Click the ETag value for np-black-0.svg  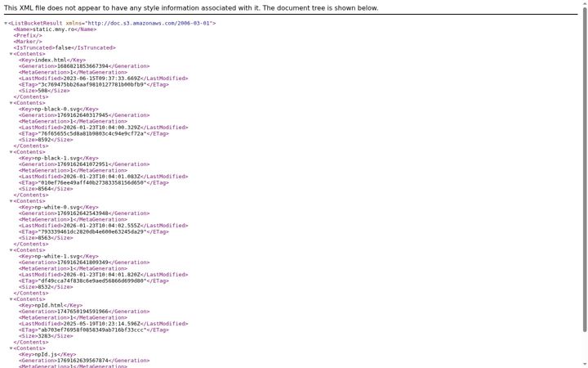tap(91, 133)
